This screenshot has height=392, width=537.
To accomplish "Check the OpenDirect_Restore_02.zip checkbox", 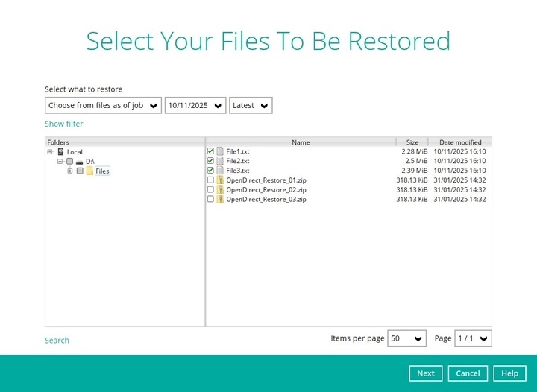I will point(210,189).
